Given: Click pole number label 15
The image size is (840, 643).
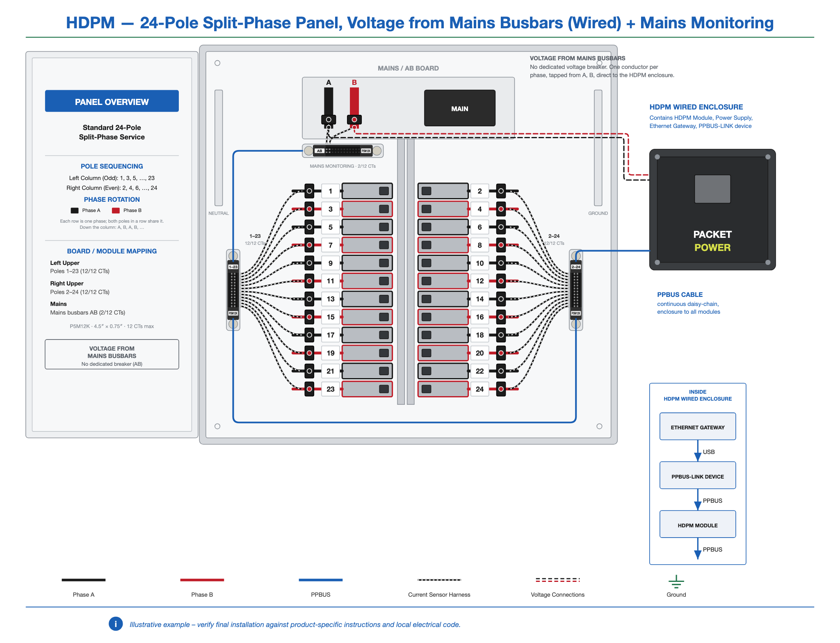Looking at the screenshot, I should pos(331,317).
